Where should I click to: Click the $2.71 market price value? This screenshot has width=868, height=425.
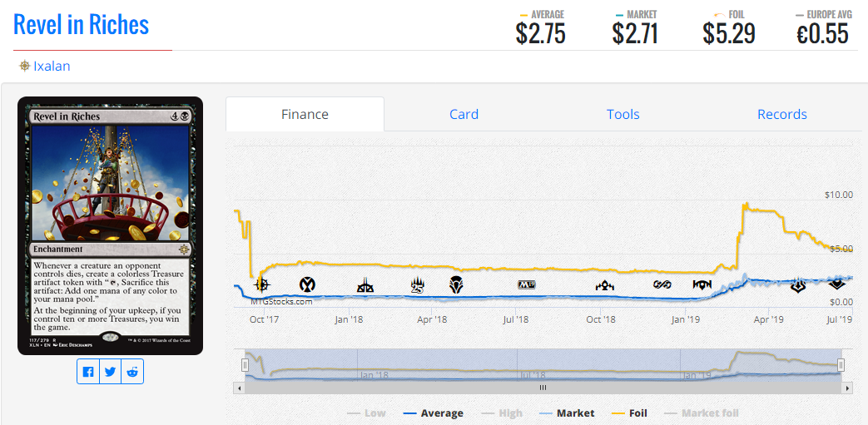point(635,34)
